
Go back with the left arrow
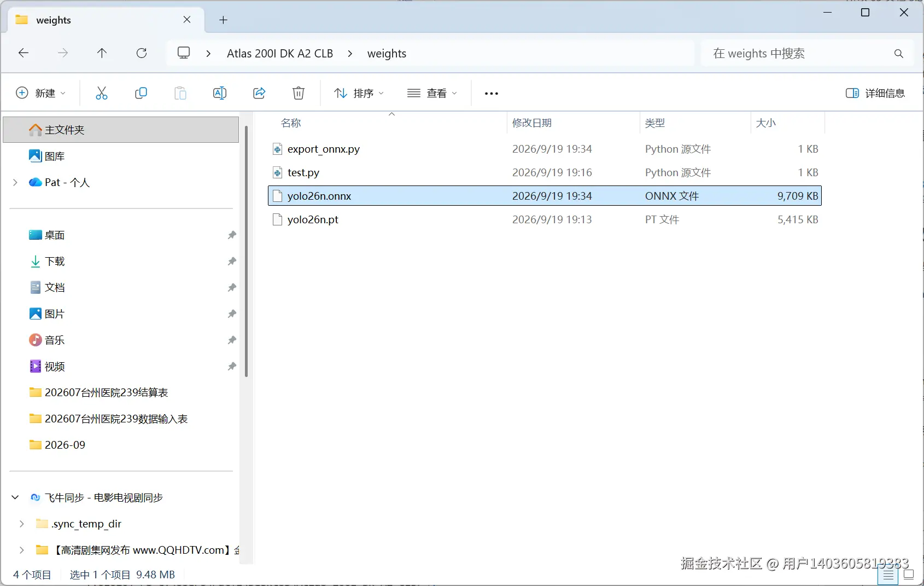(24, 53)
